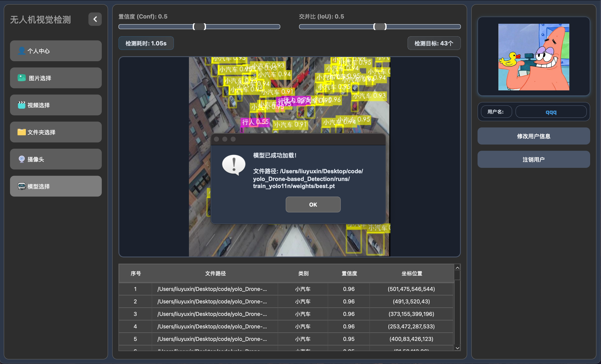Click the clapperboard icon beside 视频选择
Screen dimensions: 601x364
click(x=21, y=105)
